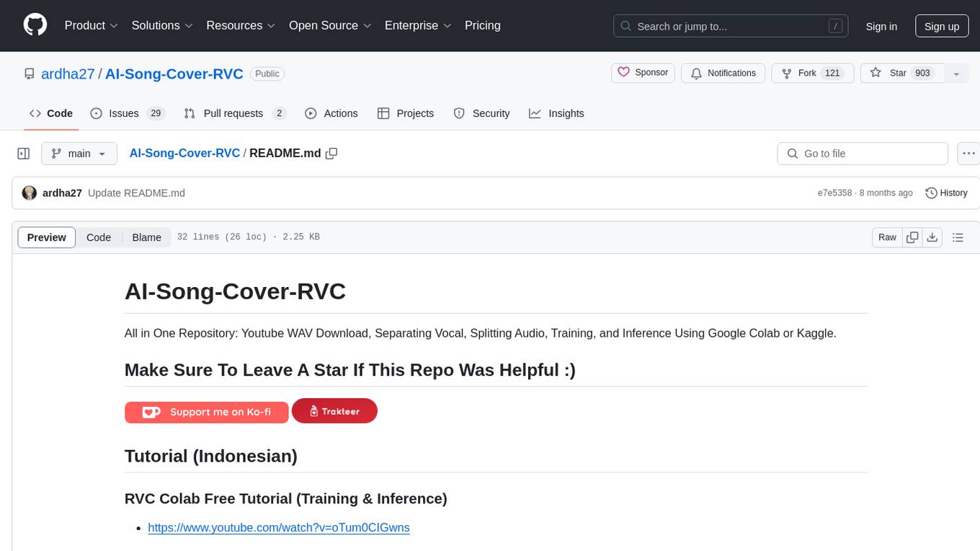Open the README outline list icon

[x=958, y=237]
